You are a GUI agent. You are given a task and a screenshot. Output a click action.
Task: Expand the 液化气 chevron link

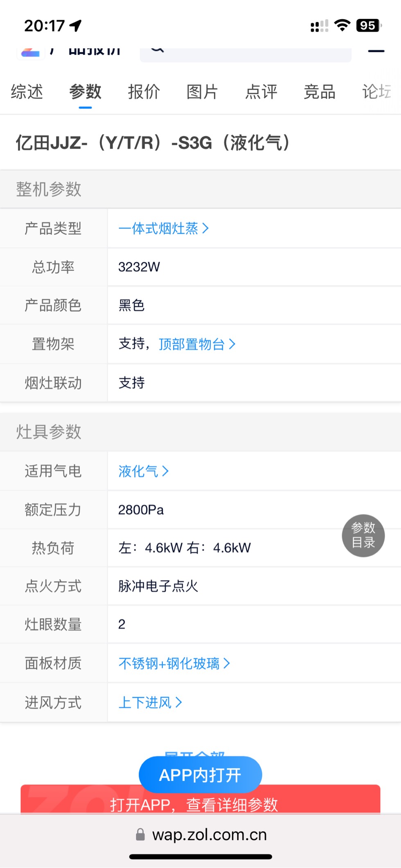[x=144, y=471]
